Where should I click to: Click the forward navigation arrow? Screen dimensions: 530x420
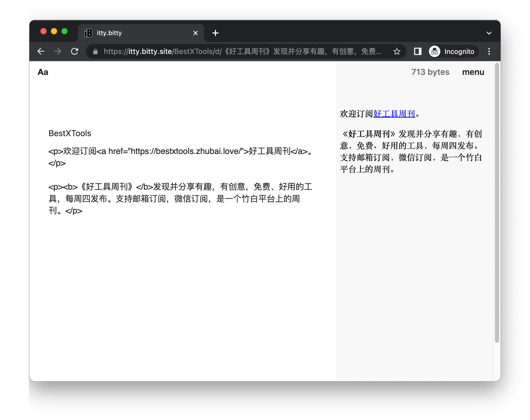tap(58, 51)
